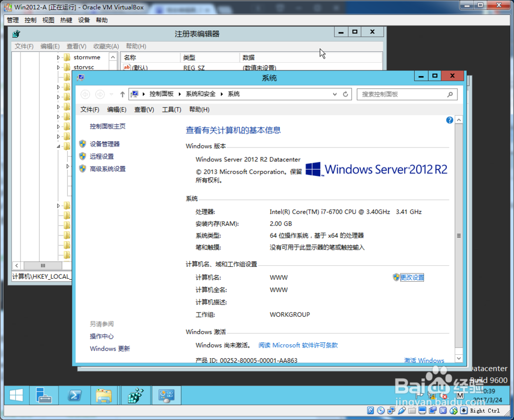Open 远程设置 link
This screenshot has width=514, height=420.
click(102, 156)
